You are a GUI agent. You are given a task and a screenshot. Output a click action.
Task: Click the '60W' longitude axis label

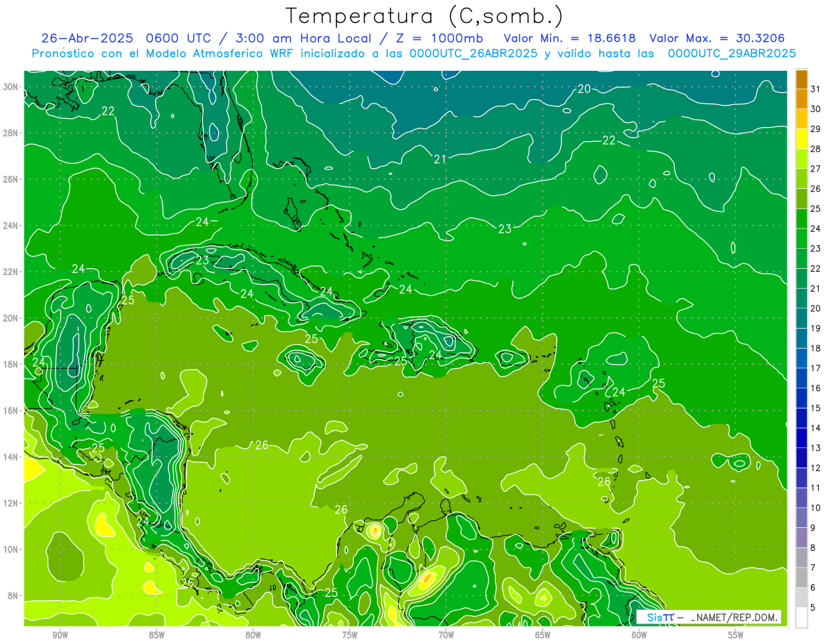639,636
